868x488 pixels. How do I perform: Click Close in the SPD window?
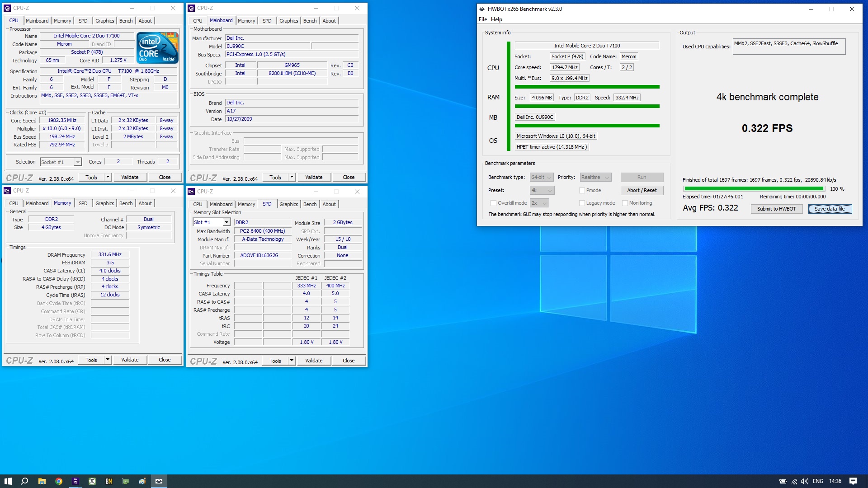tap(349, 361)
